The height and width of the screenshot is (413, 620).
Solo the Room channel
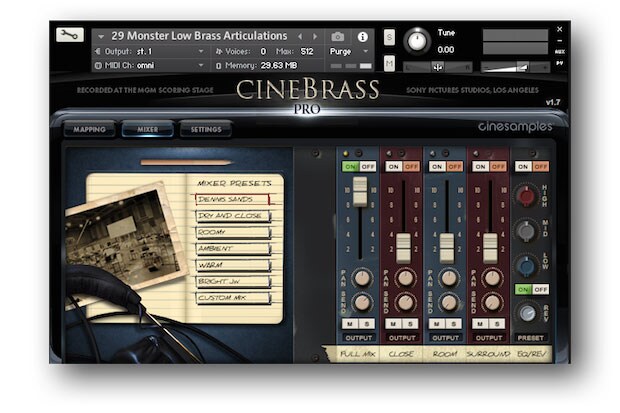click(x=454, y=324)
